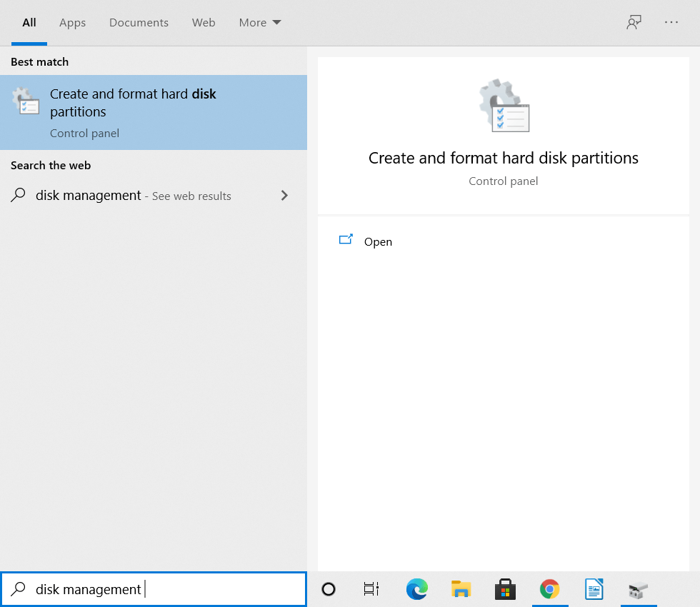
Task: Select the Web search tab
Action: click(x=204, y=22)
